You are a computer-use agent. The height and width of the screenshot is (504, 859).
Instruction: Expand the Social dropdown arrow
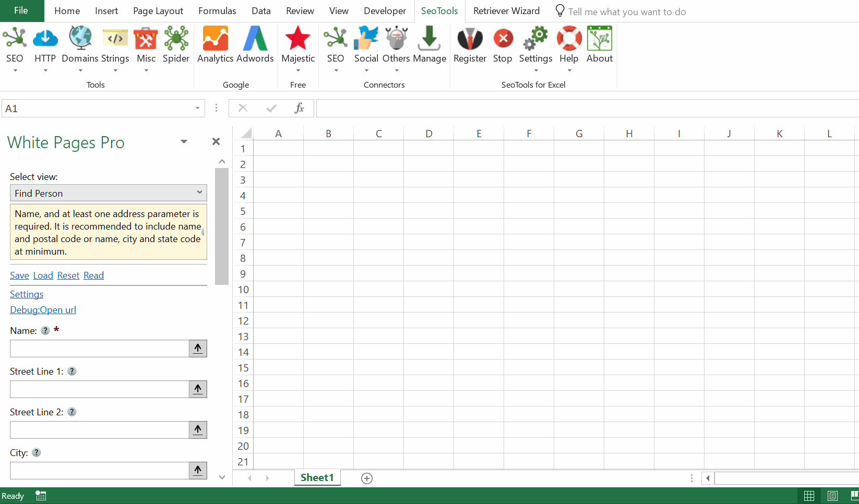[x=366, y=70]
